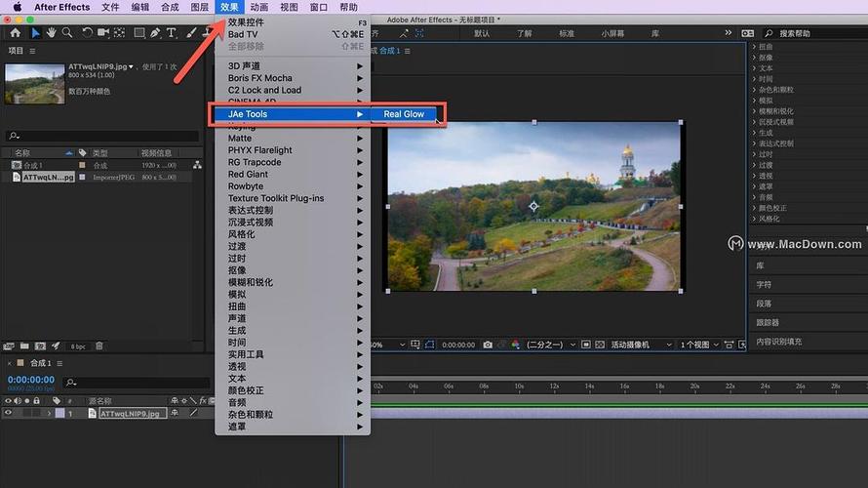868x488 pixels.
Task: Click the audio column header speaker icon
Action: click(x=18, y=400)
